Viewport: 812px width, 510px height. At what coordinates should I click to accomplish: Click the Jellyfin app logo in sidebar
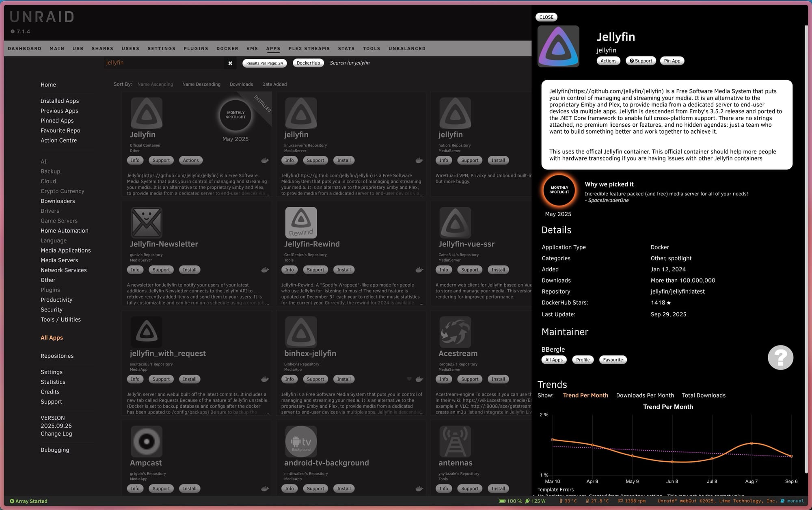[558, 46]
